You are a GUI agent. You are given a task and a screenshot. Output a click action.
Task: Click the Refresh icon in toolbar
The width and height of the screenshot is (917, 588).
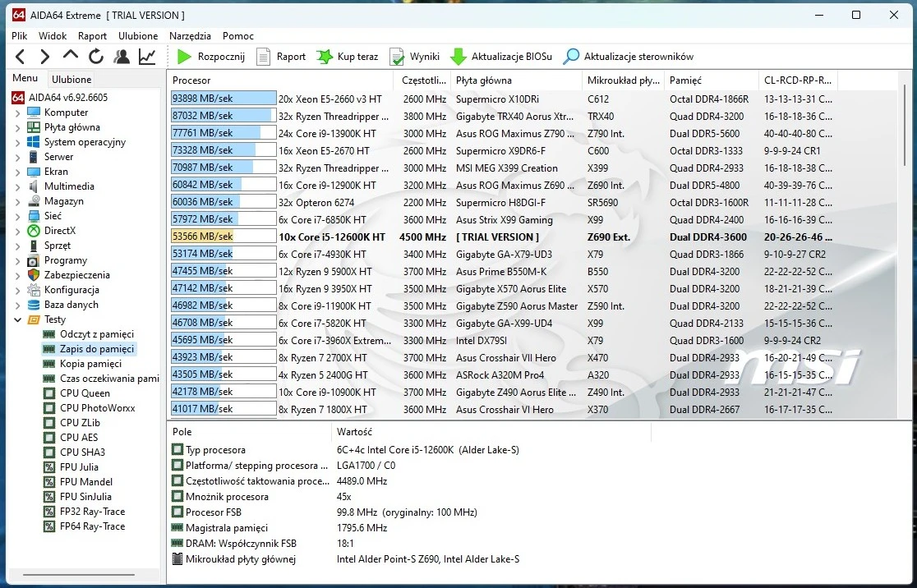[x=96, y=57]
